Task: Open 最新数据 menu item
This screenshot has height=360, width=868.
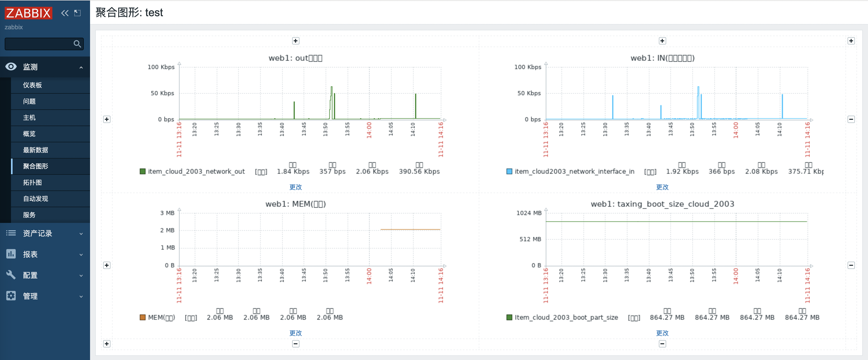Action: pyautogui.click(x=50, y=150)
